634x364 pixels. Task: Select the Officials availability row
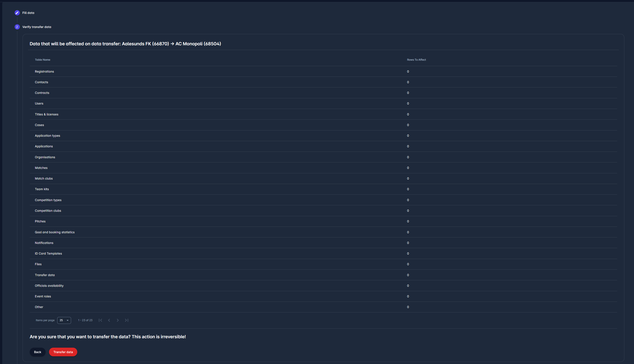pyautogui.click(x=49, y=286)
